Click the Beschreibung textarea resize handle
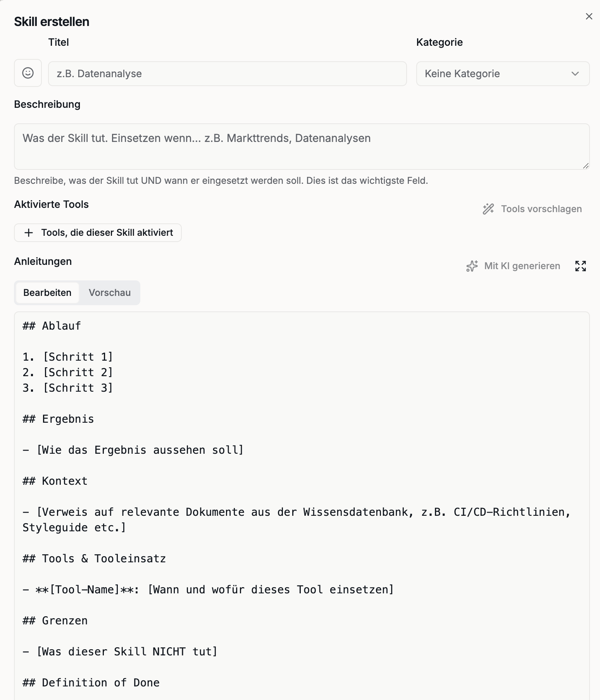 click(586, 166)
